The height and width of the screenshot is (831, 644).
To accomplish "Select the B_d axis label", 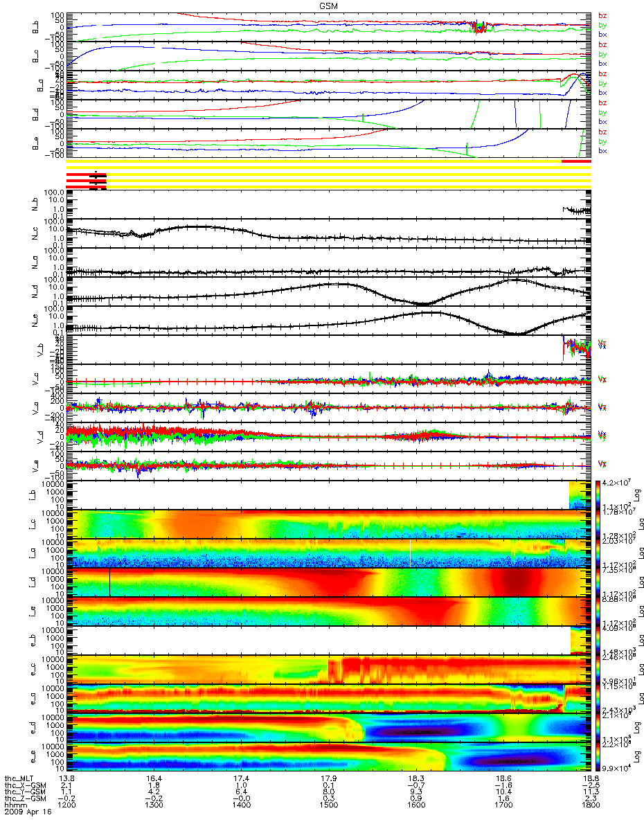I will [x=35, y=114].
